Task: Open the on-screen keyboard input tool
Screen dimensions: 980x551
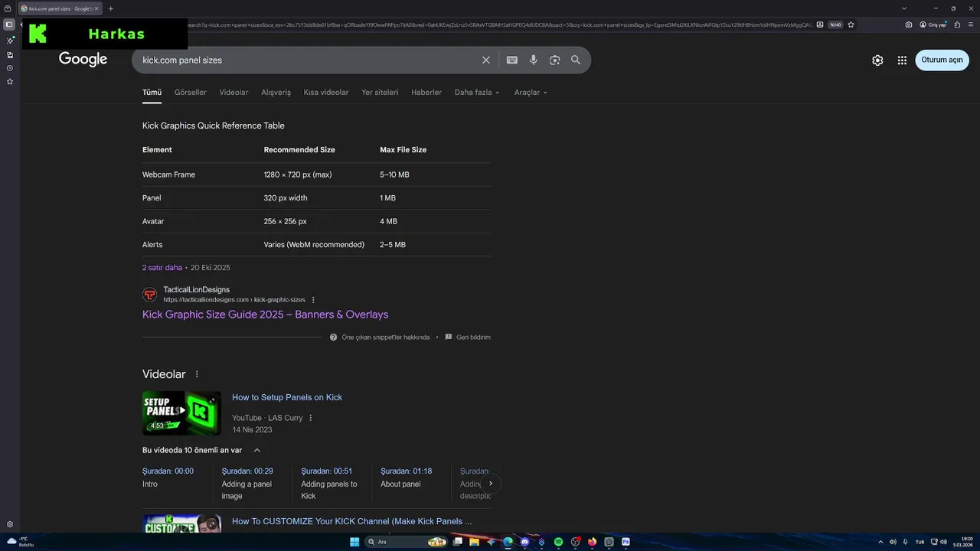Action: point(512,60)
